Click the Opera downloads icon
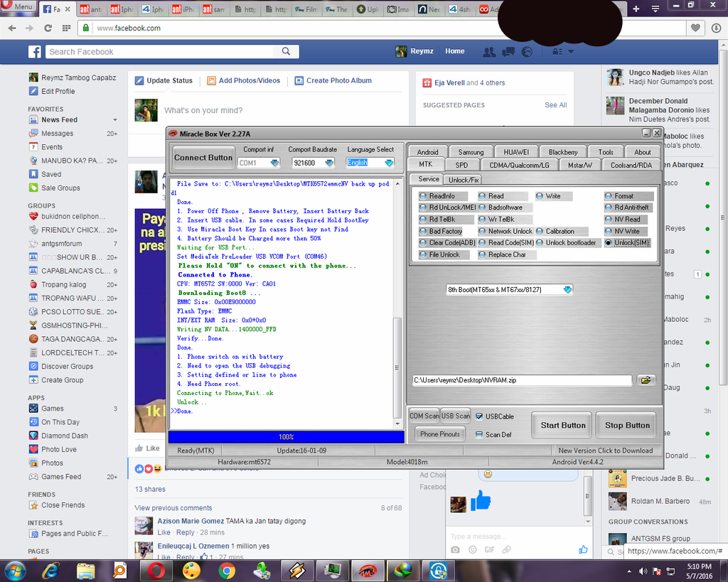728x582 pixels. [716, 28]
